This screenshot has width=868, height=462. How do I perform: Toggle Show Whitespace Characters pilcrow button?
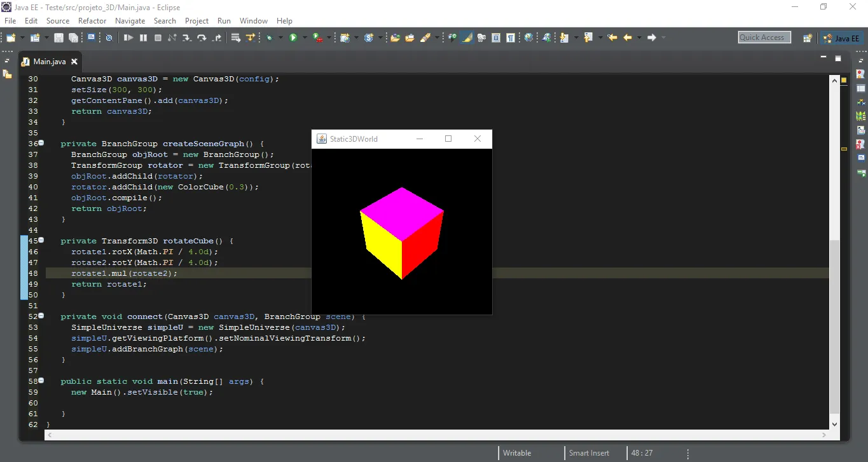pos(511,38)
